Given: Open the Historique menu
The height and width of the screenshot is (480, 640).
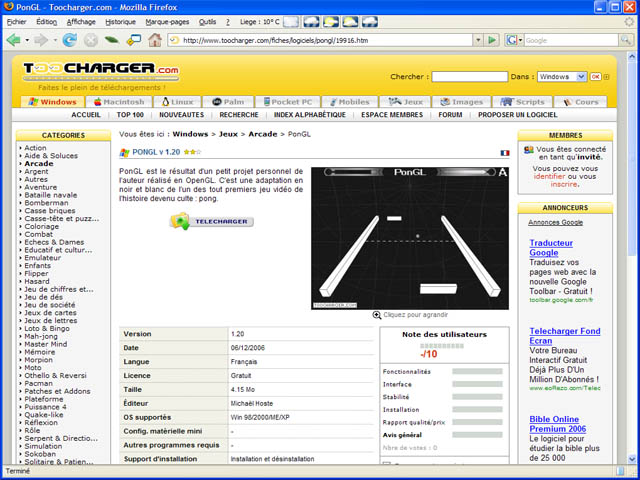Looking at the screenshot, I should [120, 22].
